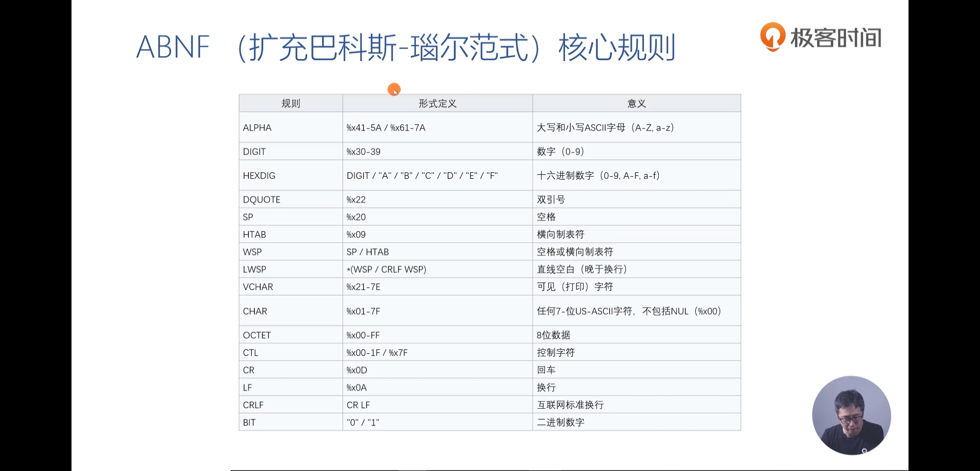Click the '可见 (打印) 字符' meaning cell

point(636,287)
